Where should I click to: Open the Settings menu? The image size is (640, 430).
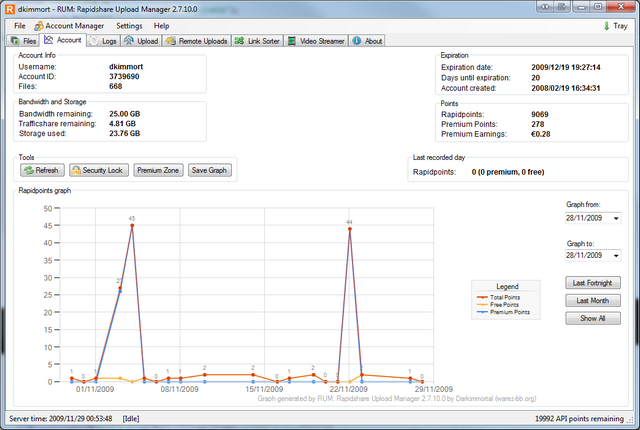pyautogui.click(x=129, y=26)
